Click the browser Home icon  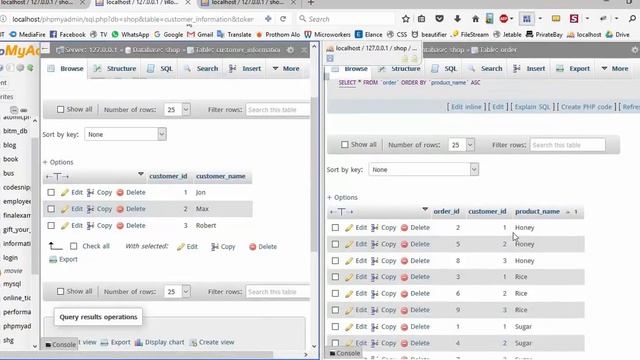[x=475, y=19]
